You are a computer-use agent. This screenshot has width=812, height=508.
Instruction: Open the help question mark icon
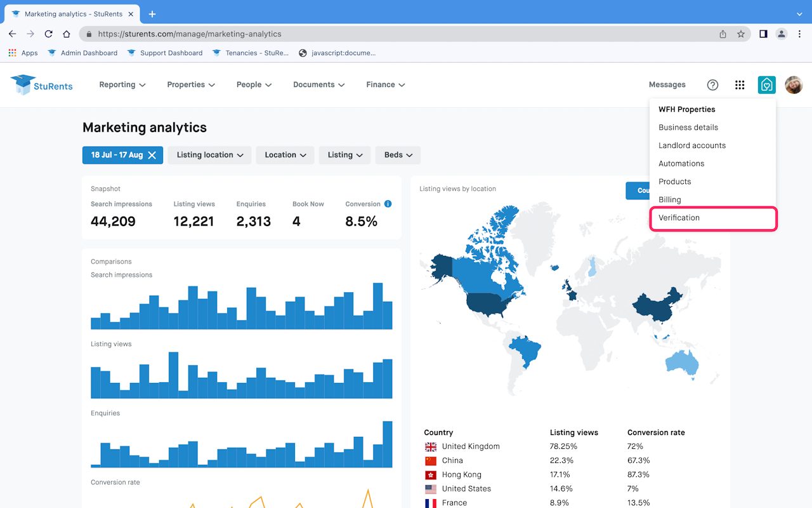(712, 85)
